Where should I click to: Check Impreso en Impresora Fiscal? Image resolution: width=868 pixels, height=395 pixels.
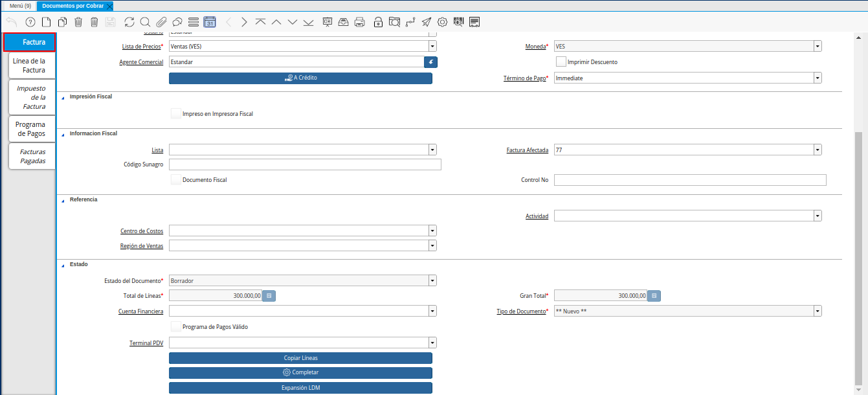(x=176, y=113)
